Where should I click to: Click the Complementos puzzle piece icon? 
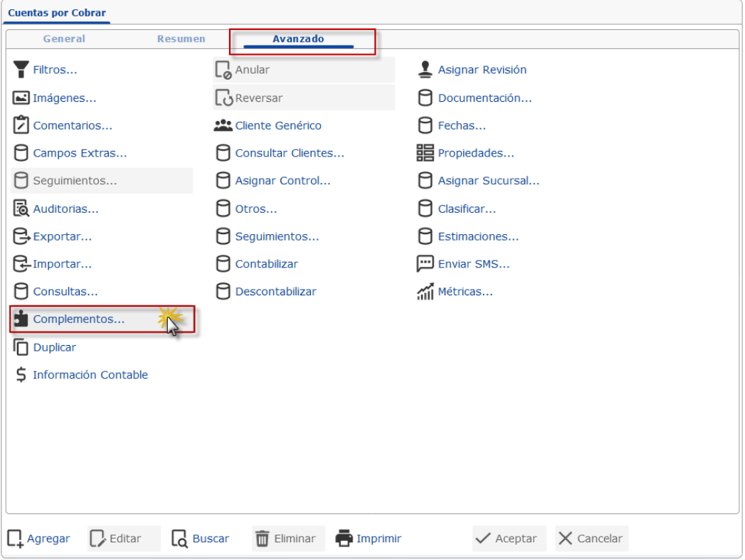(21, 319)
